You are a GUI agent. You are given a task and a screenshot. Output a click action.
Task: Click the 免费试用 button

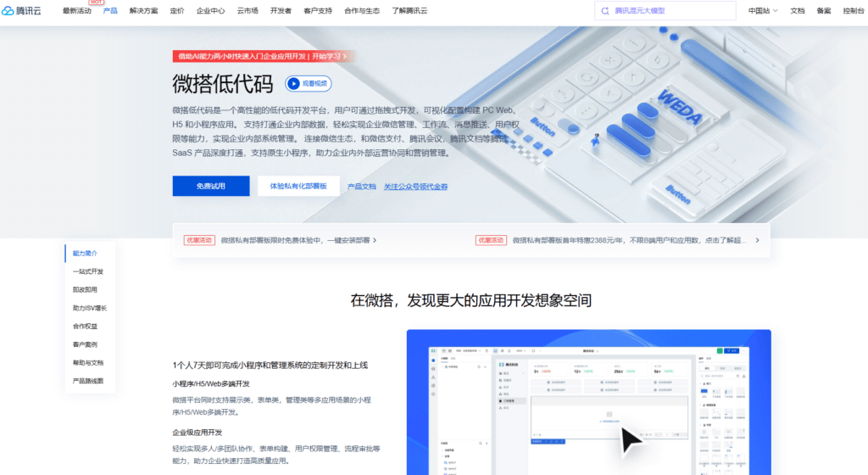click(x=211, y=186)
